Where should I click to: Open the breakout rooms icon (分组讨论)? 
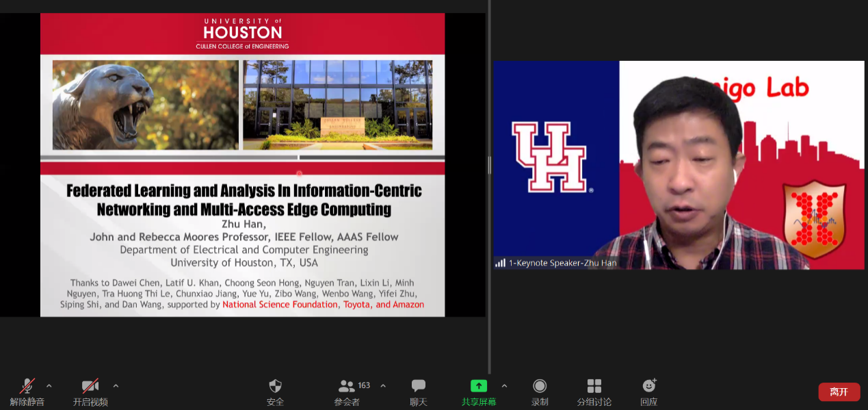tap(594, 386)
